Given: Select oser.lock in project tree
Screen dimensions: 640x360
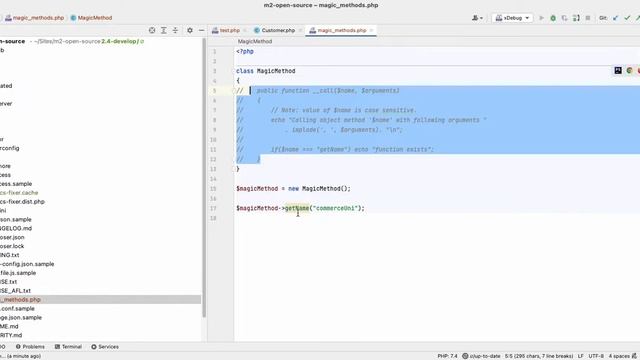Looking at the screenshot, I should point(12,246).
